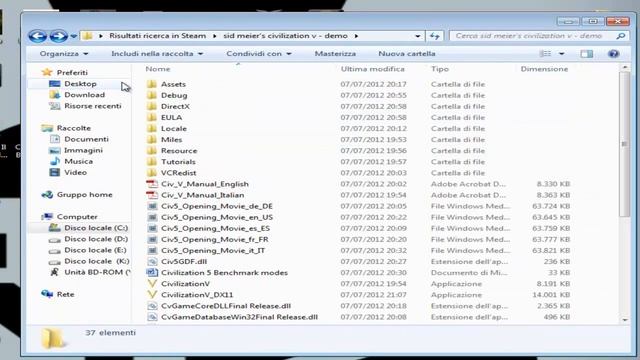
Task: Open the Musica library
Action: click(78, 161)
